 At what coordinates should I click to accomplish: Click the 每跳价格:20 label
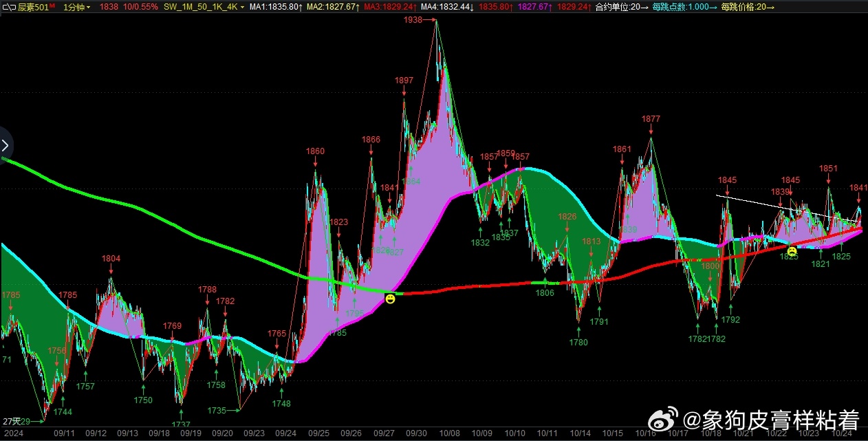(x=747, y=6)
